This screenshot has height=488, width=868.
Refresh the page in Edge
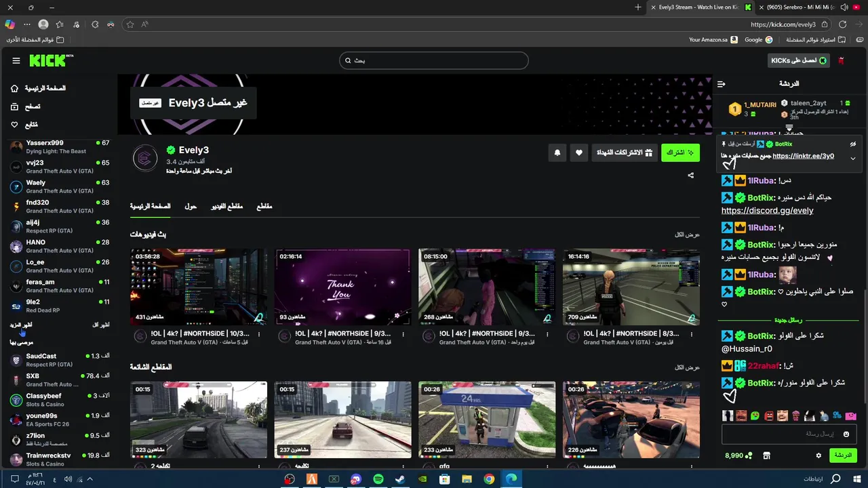(x=842, y=24)
